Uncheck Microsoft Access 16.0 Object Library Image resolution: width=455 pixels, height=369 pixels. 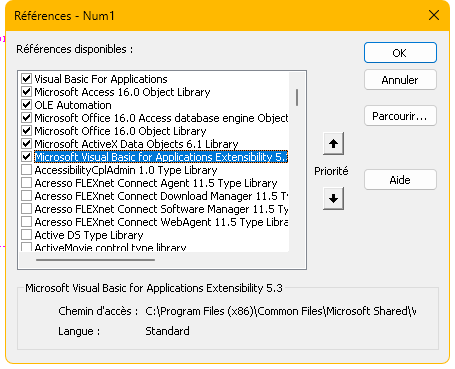pos(26,92)
